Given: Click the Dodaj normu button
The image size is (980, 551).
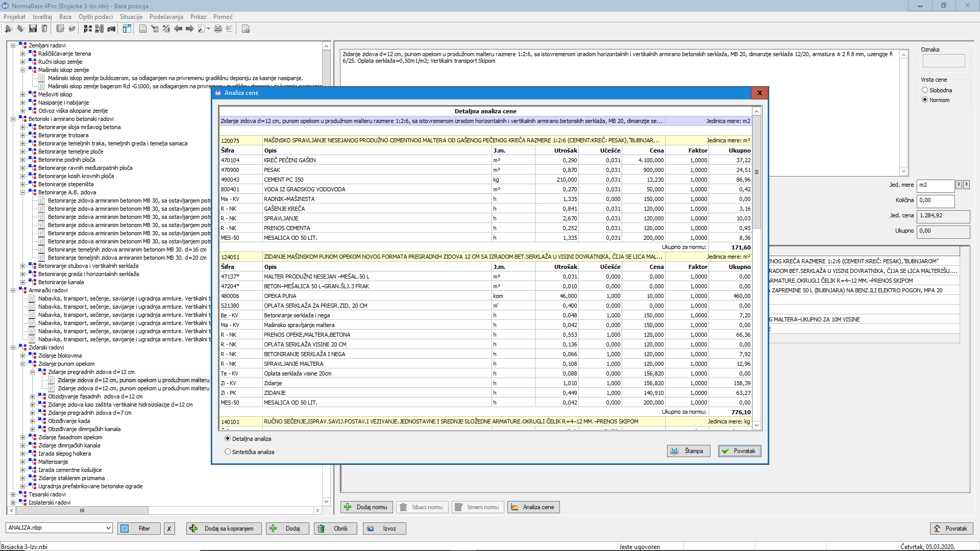Looking at the screenshot, I should click(366, 507).
